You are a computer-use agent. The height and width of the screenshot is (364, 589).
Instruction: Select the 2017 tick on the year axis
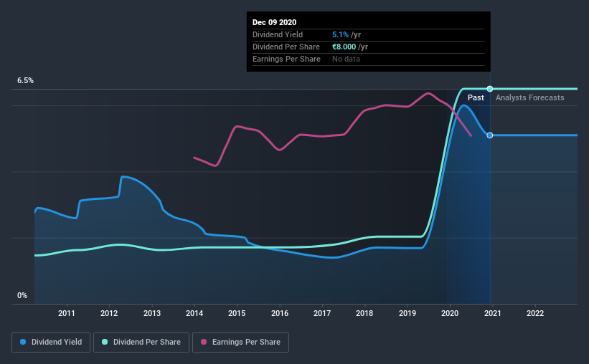click(x=322, y=313)
